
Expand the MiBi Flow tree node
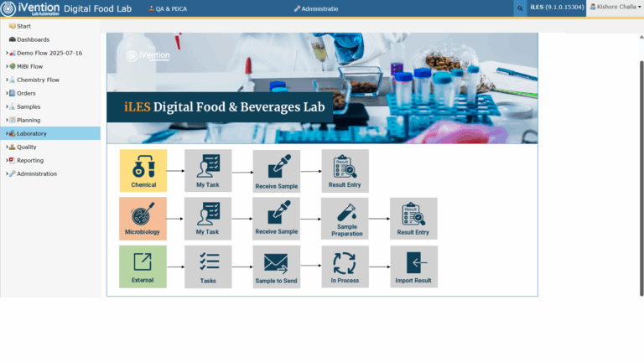7,66
